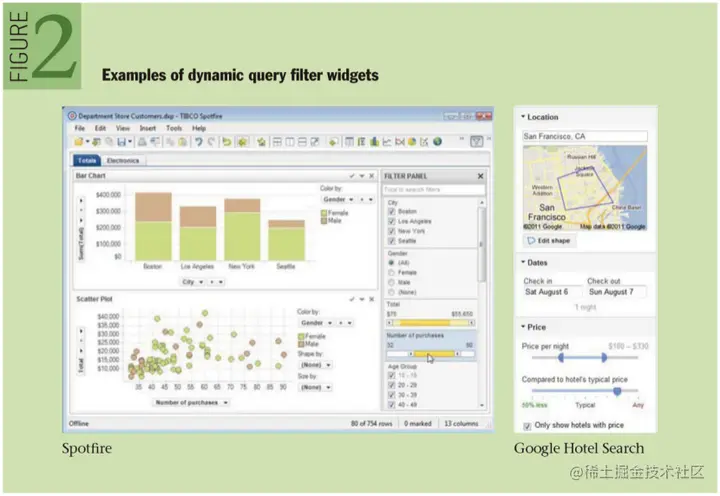Open the City axis selector under bar chart
720x496 pixels.
192,282
